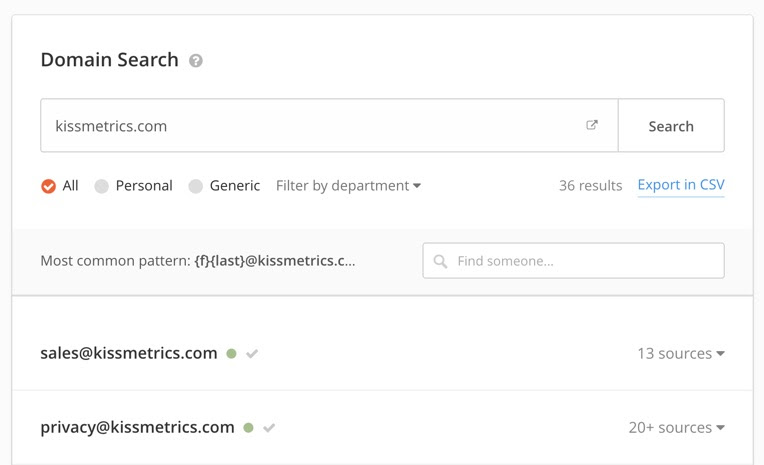This screenshot has width=764, height=465.
Task: Click verified checkmark next to sales@kissmetrics.com
Action: pyautogui.click(x=252, y=354)
